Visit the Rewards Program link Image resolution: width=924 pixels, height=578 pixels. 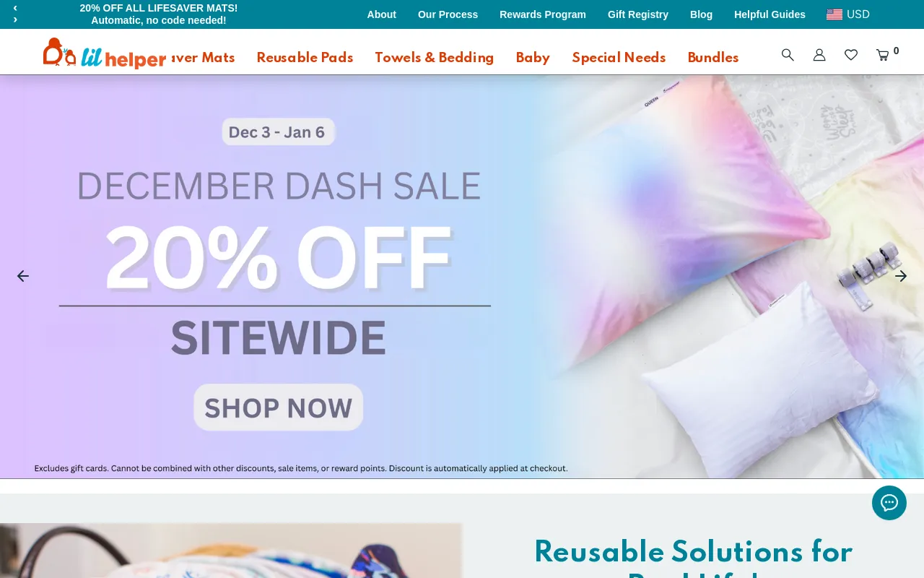[543, 14]
